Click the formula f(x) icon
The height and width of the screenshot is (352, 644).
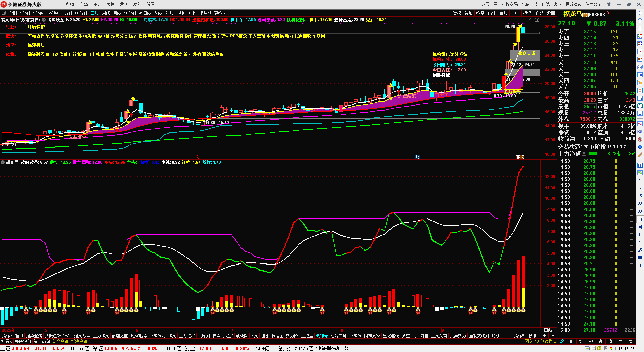[640, 106]
